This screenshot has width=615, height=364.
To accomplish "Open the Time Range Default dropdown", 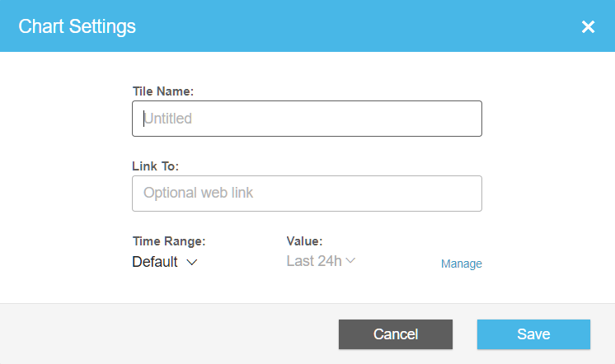I will coord(164,262).
